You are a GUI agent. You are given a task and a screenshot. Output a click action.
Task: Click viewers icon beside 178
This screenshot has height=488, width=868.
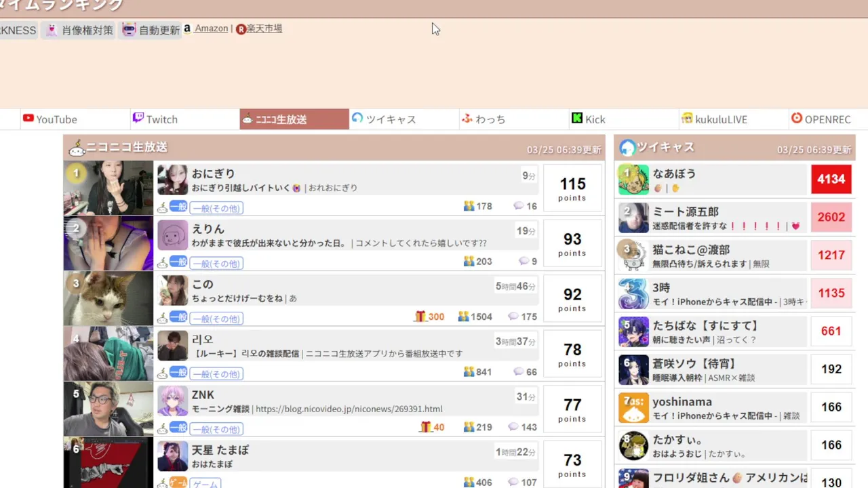click(x=469, y=206)
